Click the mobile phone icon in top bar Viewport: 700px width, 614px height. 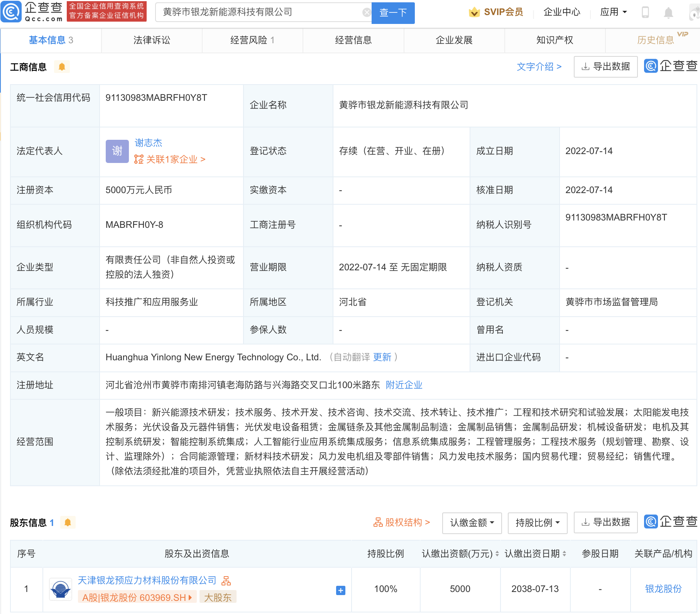pyautogui.click(x=645, y=12)
